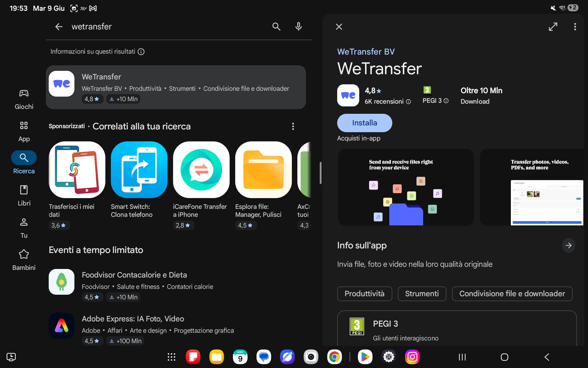Screen dimensions: 588x368
Task: Open Chrome in taskbar
Action: (334, 357)
